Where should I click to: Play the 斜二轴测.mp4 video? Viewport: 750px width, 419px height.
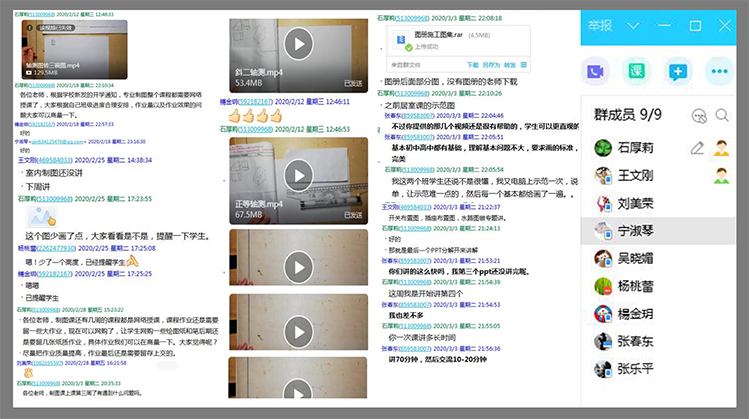click(298, 43)
